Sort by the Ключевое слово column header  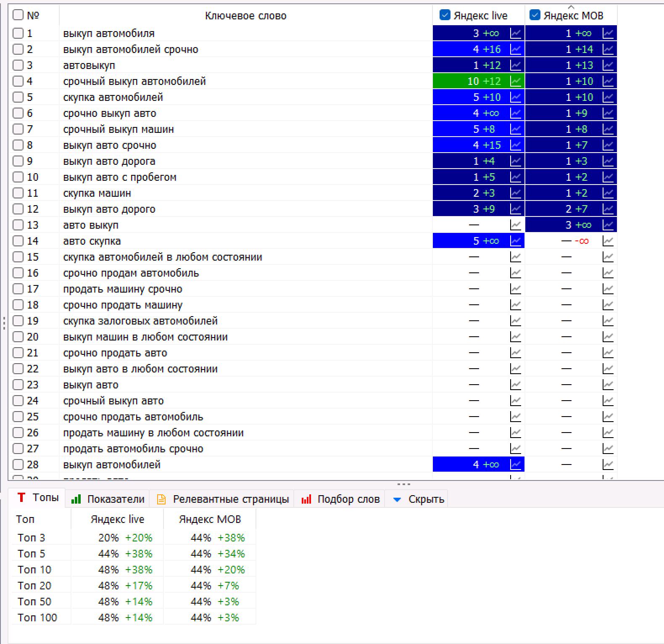pos(245,16)
